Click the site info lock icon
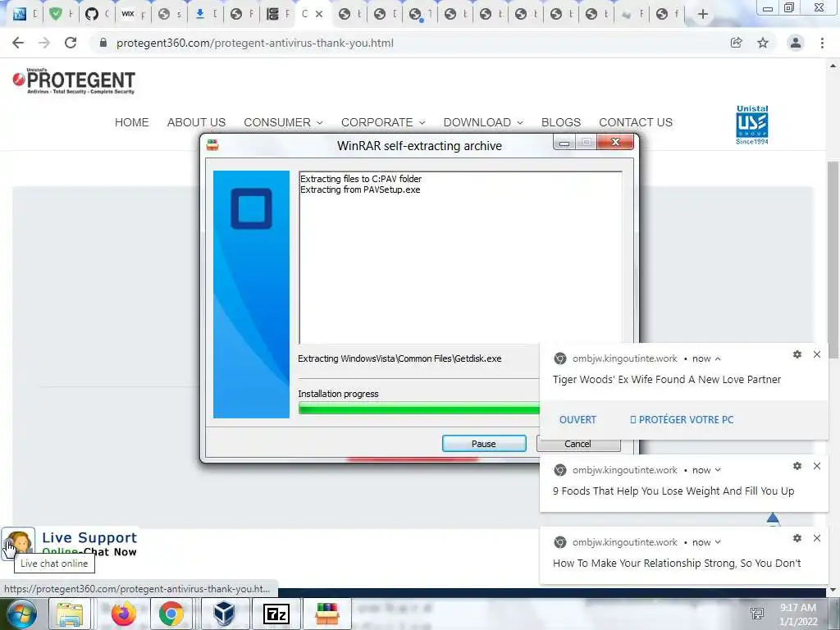This screenshot has width=840, height=630. (x=103, y=43)
